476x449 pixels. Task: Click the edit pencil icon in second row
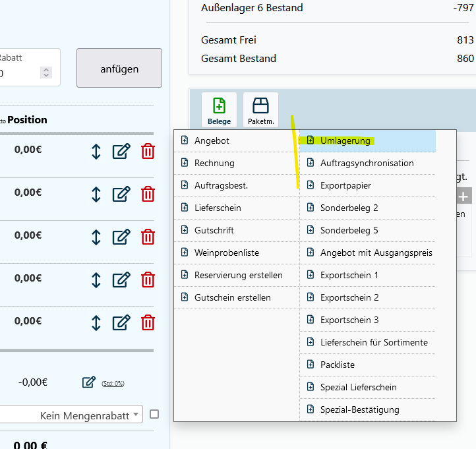[x=121, y=194]
